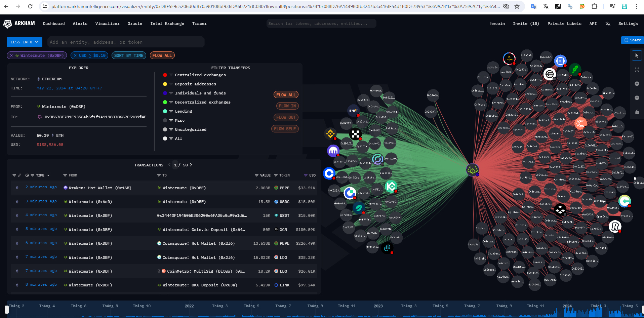
Task: Lock the graph node positions
Action: [637, 112]
